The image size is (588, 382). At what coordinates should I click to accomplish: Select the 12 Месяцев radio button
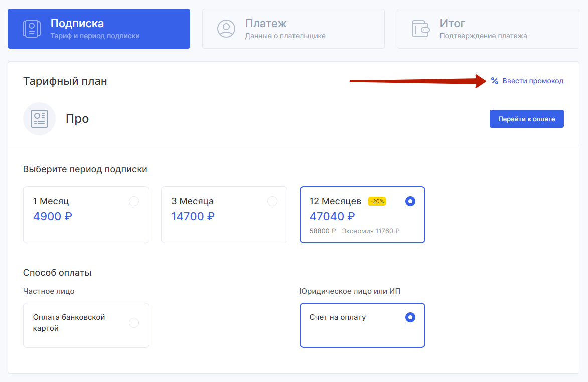(x=410, y=202)
